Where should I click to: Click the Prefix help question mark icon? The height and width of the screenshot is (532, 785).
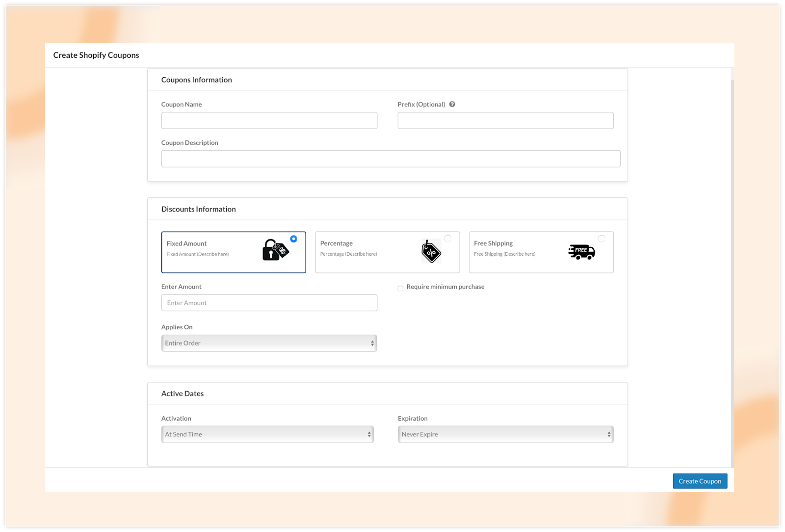452,104
